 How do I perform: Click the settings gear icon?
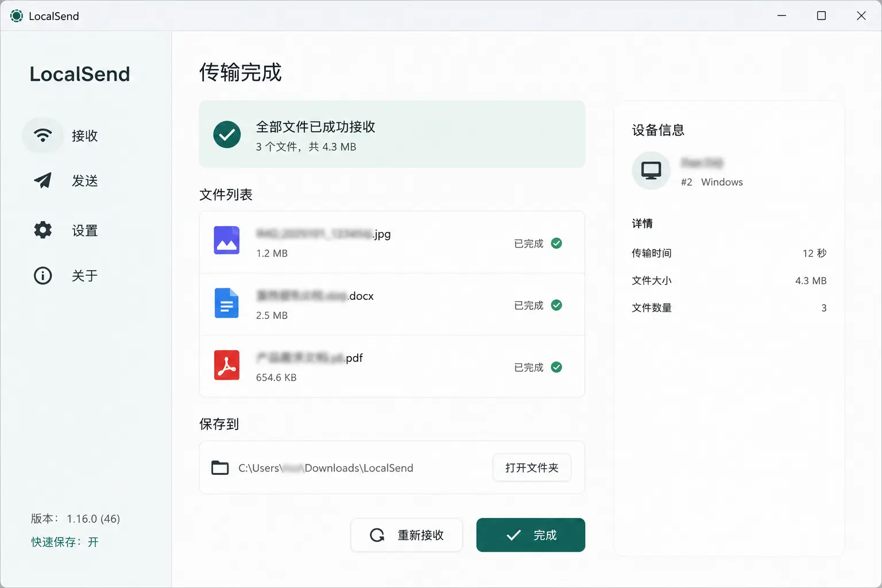[x=43, y=230]
